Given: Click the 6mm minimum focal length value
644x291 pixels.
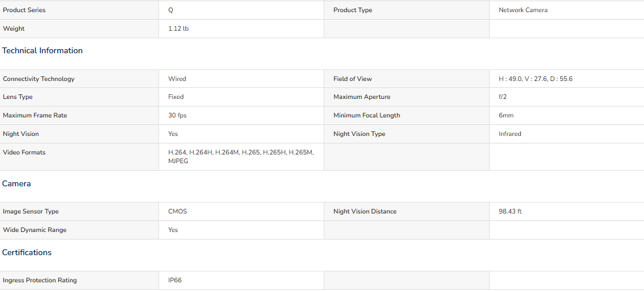Looking at the screenshot, I should pos(506,116).
